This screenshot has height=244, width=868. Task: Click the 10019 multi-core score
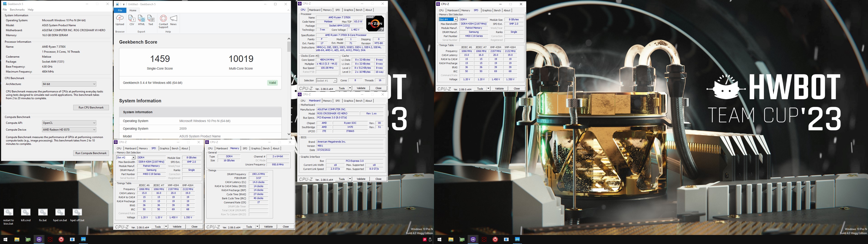coord(241,59)
